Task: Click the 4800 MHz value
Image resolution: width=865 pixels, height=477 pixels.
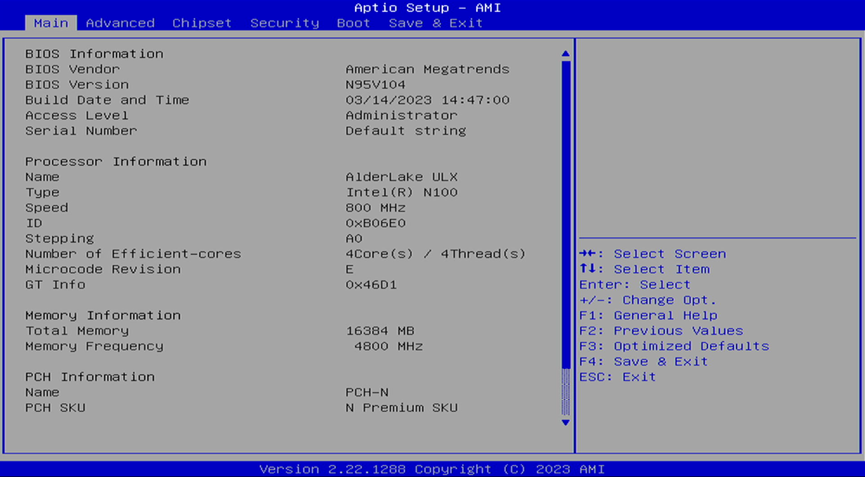Action: pos(388,346)
